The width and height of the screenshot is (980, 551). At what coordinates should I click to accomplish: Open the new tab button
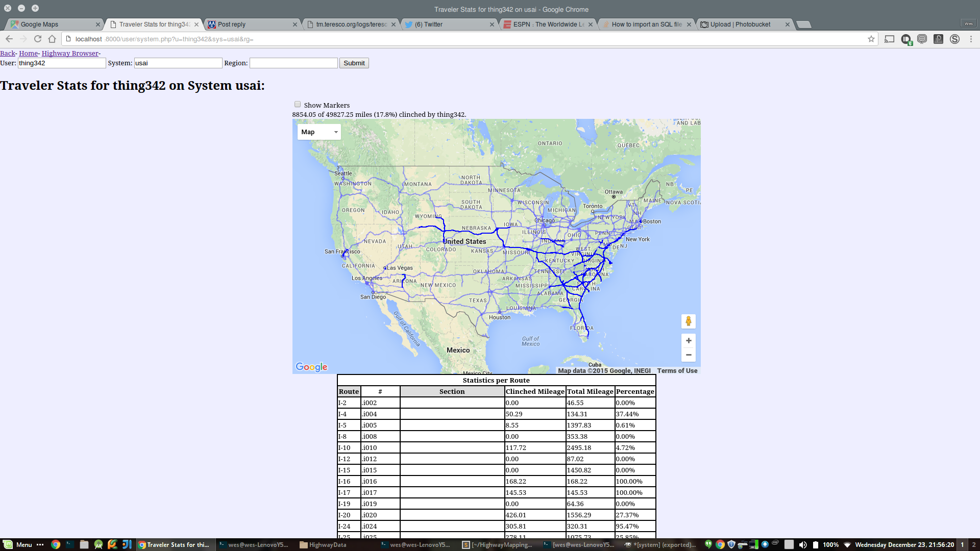(803, 24)
